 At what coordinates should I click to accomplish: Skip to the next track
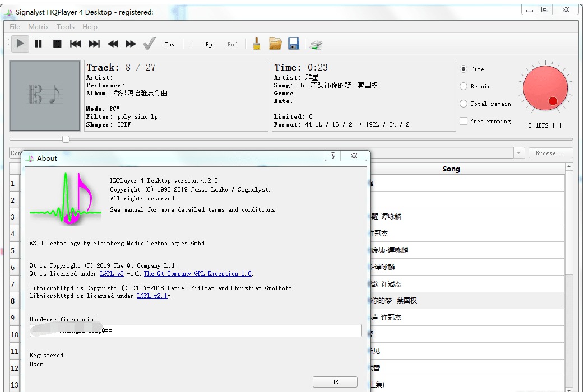point(94,44)
